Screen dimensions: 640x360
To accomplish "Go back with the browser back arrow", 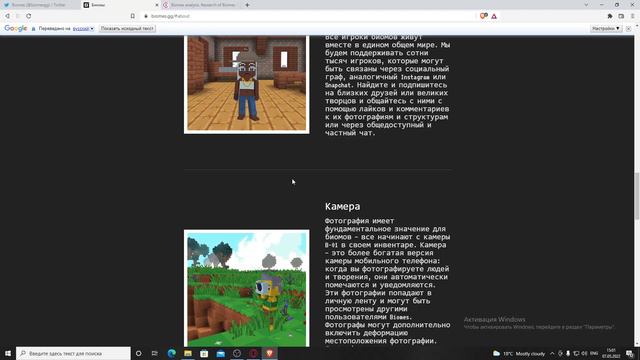I will tap(7, 16).
